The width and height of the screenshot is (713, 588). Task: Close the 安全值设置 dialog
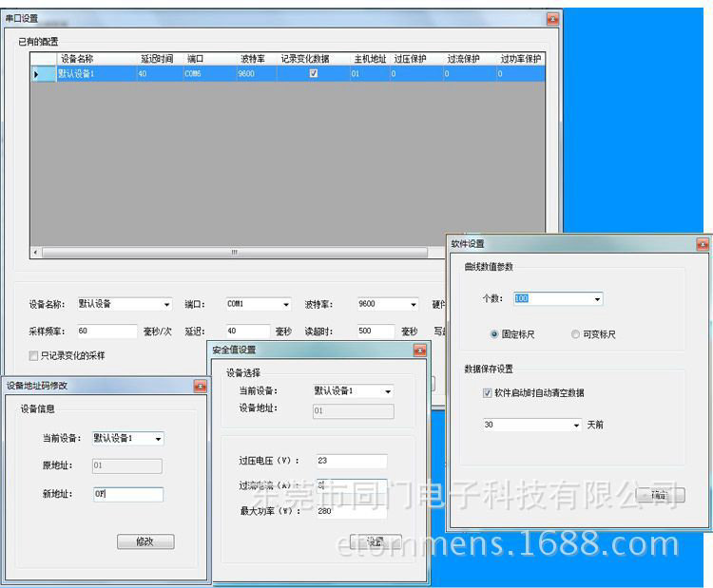point(419,351)
